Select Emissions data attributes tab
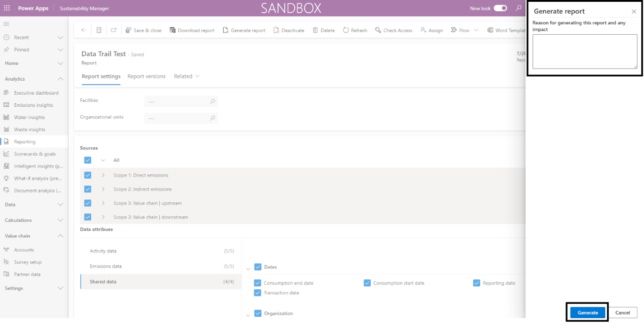 click(x=161, y=266)
